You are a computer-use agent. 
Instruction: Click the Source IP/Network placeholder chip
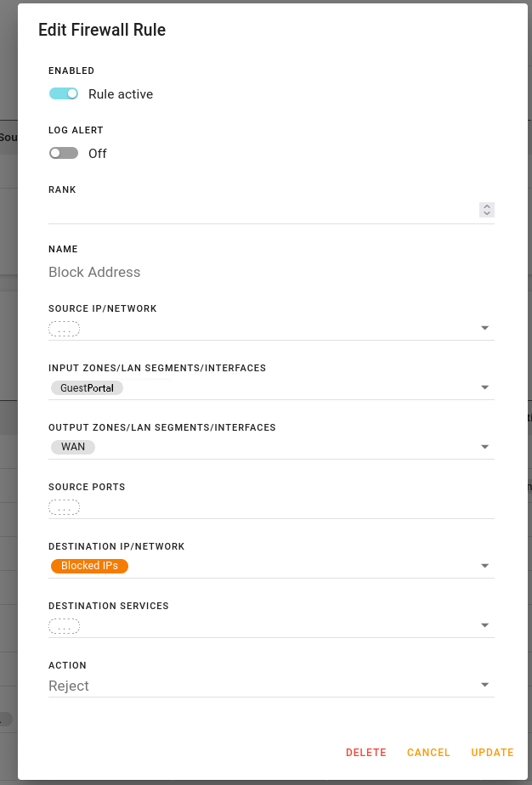pyautogui.click(x=64, y=329)
